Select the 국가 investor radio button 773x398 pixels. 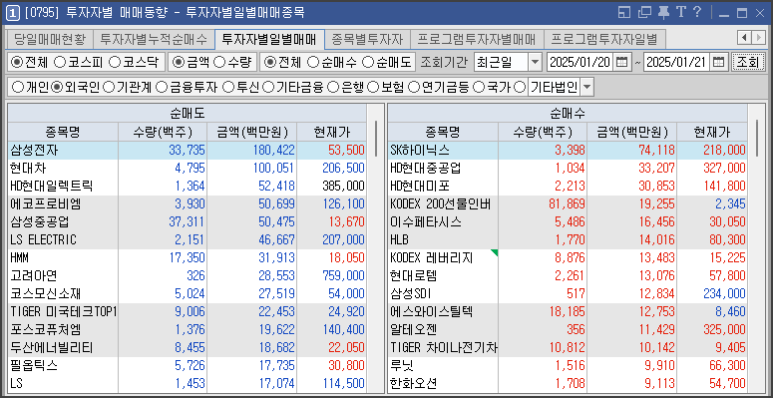coord(478,88)
